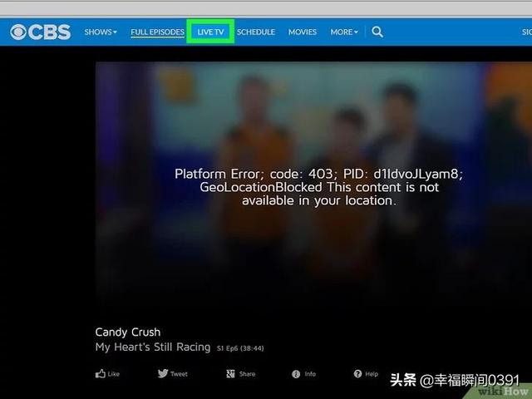
Task: Click the CBS eye logo
Action: click(18, 32)
